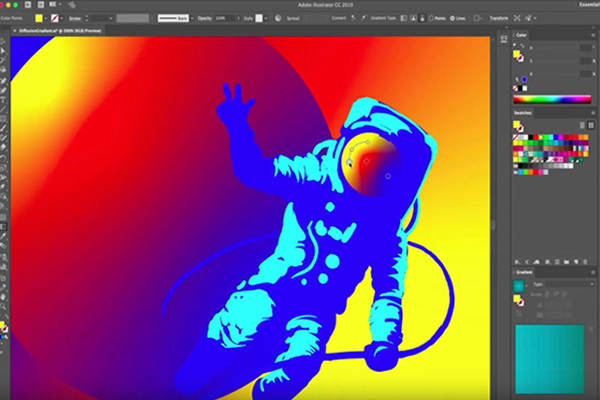Click the recolor artwork wheel icon

(278, 18)
